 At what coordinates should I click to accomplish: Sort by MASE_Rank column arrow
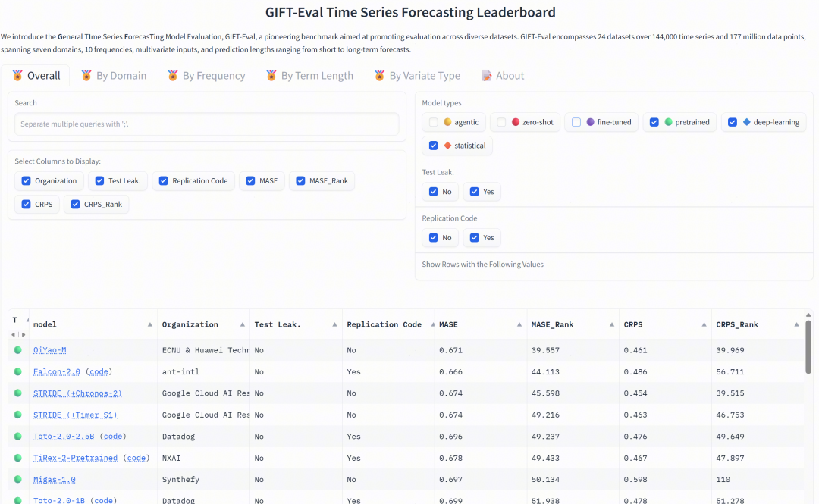[612, 324]
